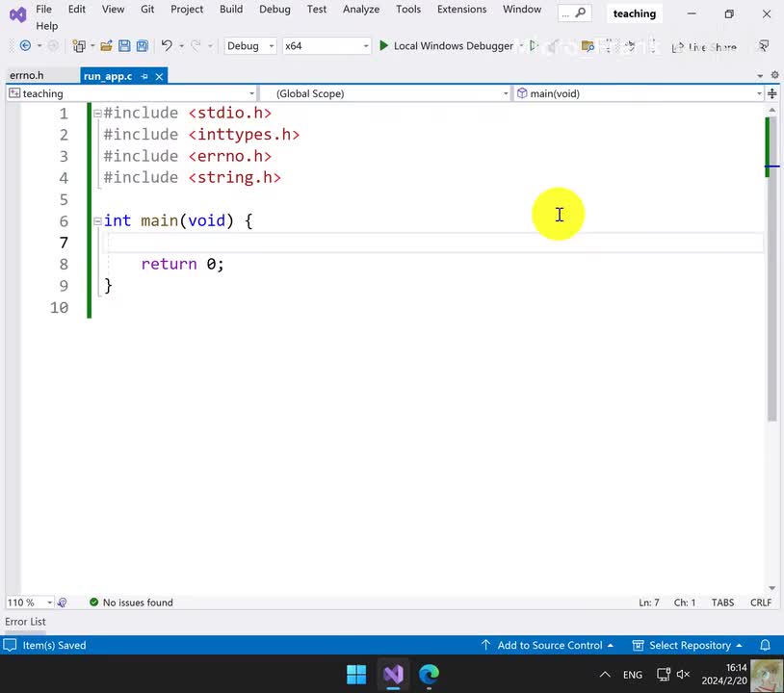Click the TABS indentation indicator

coord(722,603)
